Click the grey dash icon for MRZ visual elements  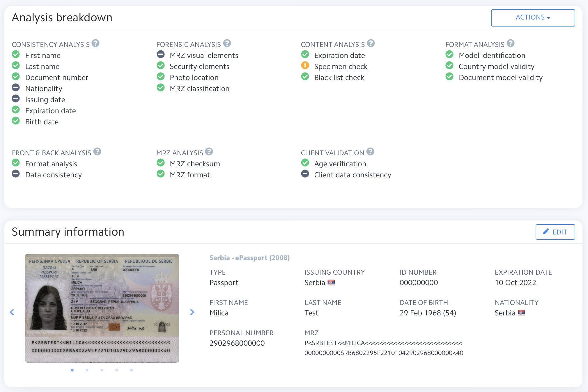click(x=160, y=54)
